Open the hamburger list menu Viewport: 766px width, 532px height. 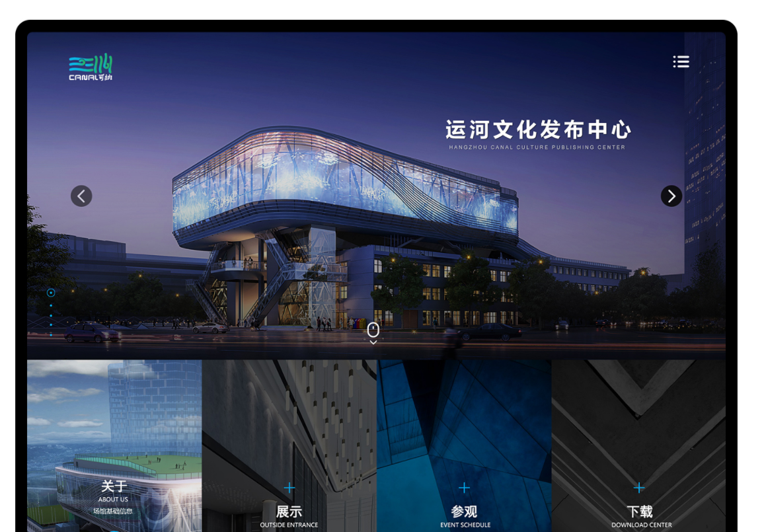coord(681,61)
